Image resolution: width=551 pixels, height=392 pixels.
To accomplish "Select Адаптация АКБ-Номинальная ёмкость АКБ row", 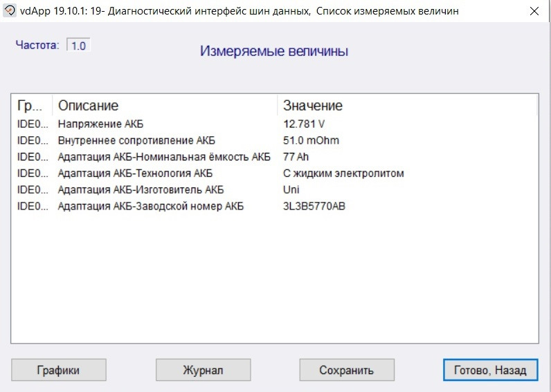I will [x=274, y=157].
